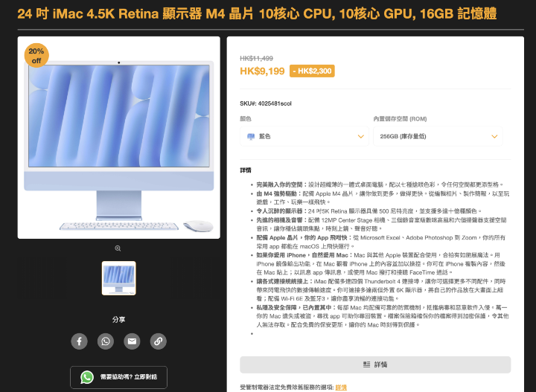Click the 先進的相機及音響 bullet point
Viewport: 536px width, 392px height.
pyautogui.click(x=381, y=224)
